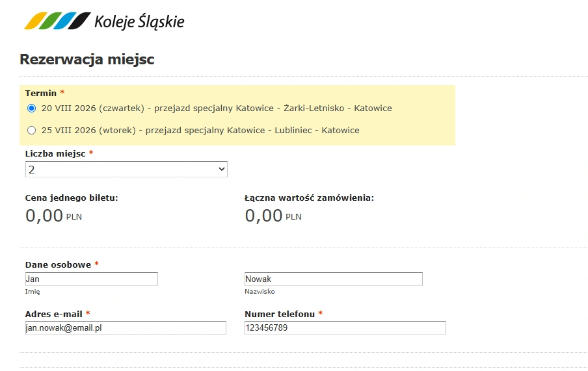Click the Liczba miejsc field label
588x371 pixels.
click(x=55, y=153)
